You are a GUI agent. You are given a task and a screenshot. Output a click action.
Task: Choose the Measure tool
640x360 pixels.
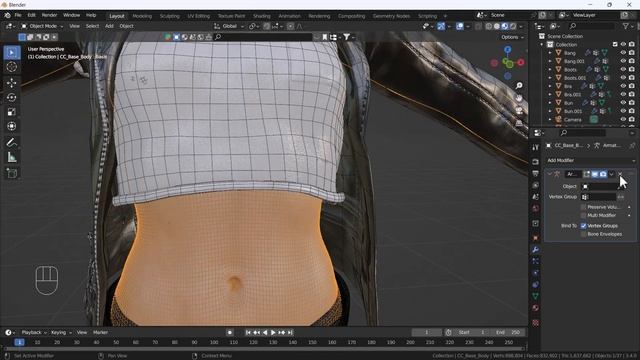pyautogui.click(x=11, y=157)
